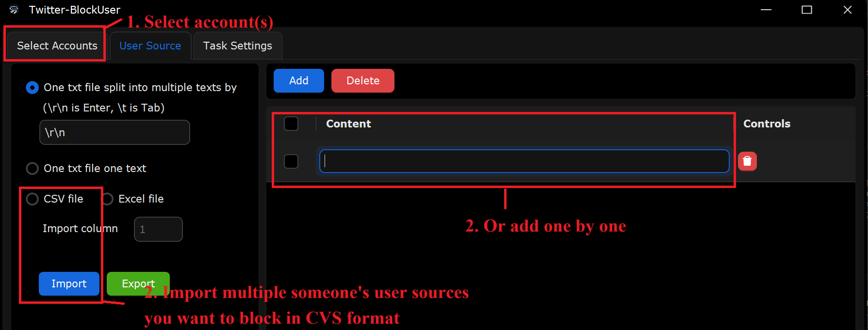Minimize the Twitter-BlockUser window
This screenshot has width=868, height=330.
tap(766, 10)
